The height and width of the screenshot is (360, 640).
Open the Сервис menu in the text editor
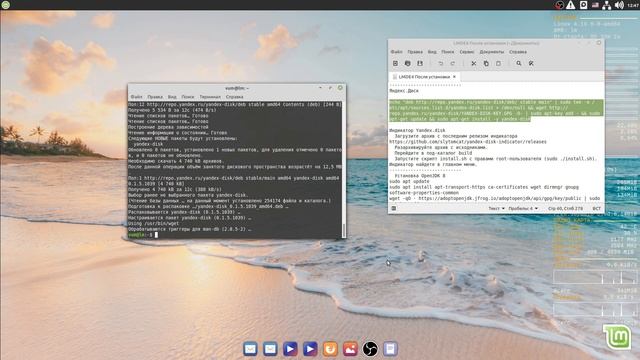click(x=467, y=52)
